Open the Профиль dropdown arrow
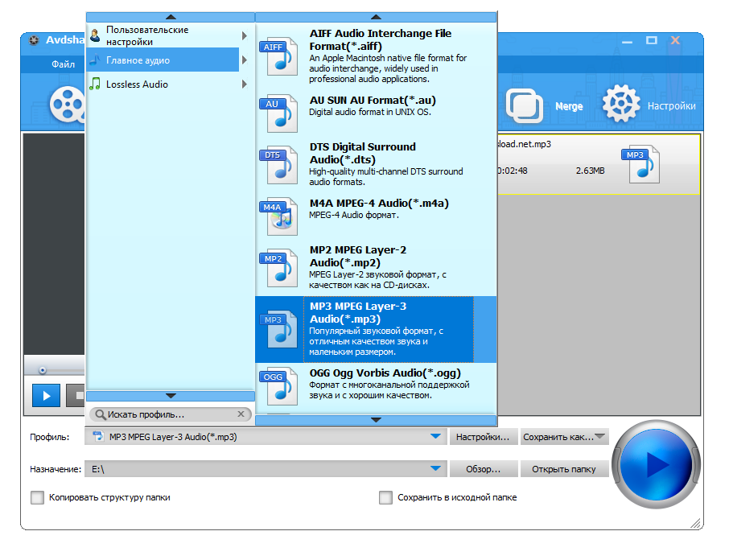 point(435,436)
